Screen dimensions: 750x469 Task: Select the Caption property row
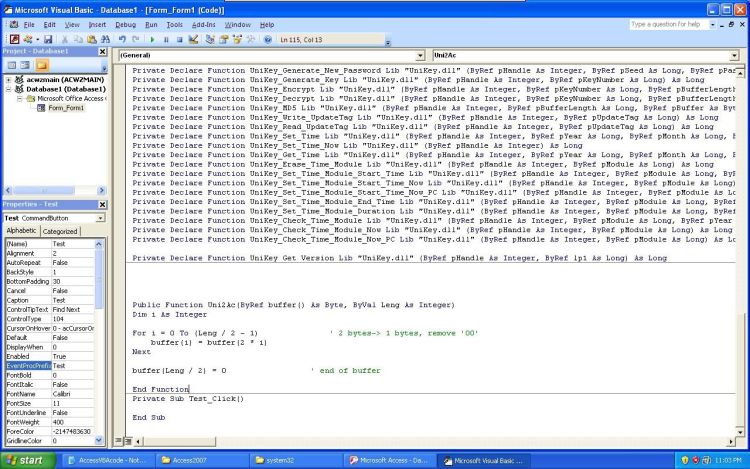pyautogui.click(x=50, y=300)
